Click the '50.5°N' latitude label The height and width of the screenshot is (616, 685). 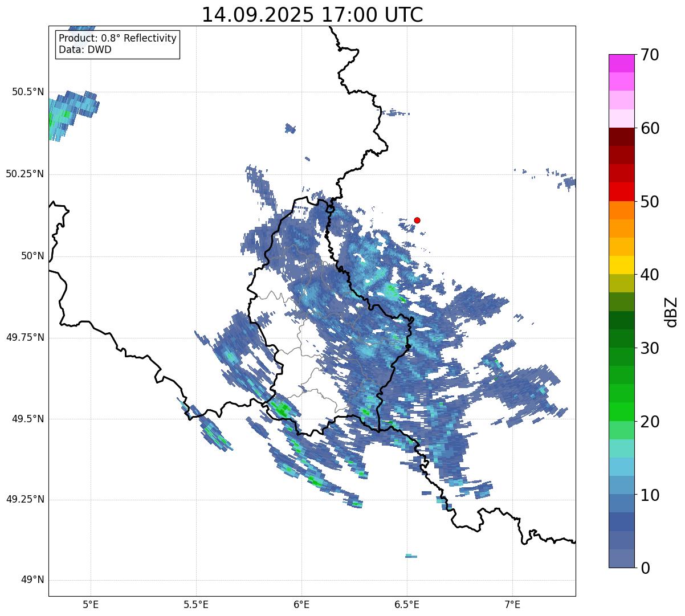[28, 92]
